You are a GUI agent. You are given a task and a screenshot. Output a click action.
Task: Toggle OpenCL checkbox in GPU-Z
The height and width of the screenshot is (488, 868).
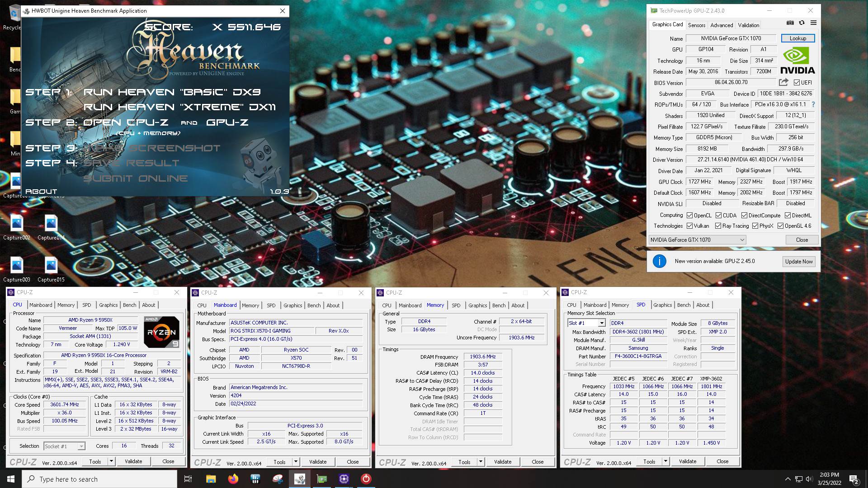pos(689,216)
